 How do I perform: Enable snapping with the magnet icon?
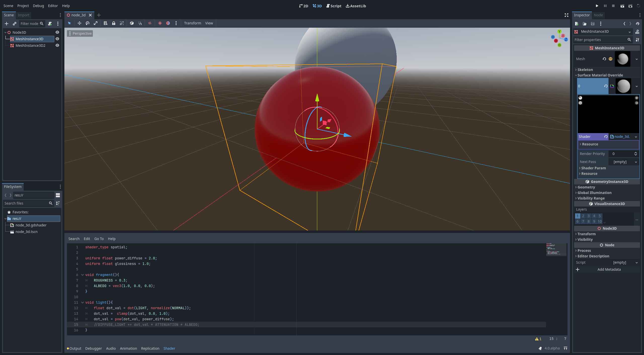click(x=140, y=23)
